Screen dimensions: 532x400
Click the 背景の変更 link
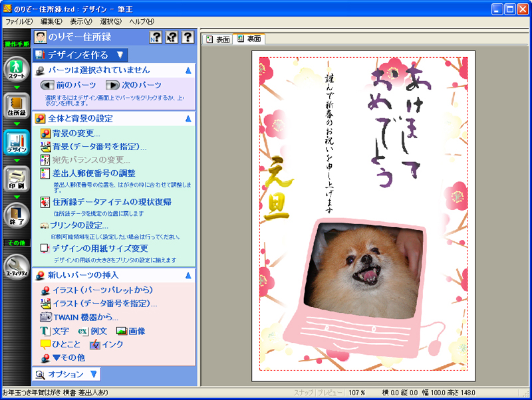[76, 134]
